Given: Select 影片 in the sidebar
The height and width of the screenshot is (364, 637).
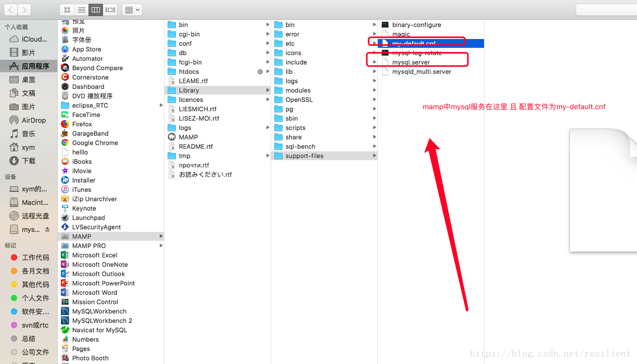Looking at the screenshot, I should [29, 53].
